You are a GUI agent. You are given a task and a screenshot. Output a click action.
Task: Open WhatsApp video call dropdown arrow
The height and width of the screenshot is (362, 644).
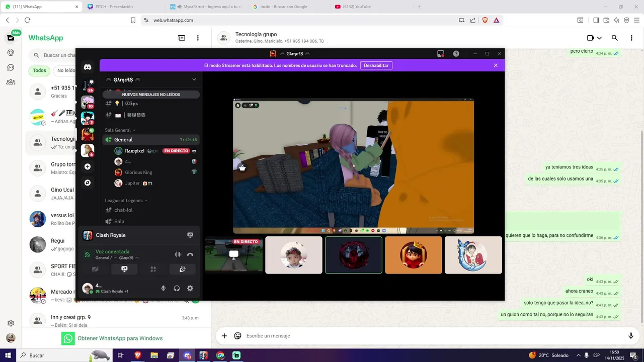pos(599,38)
